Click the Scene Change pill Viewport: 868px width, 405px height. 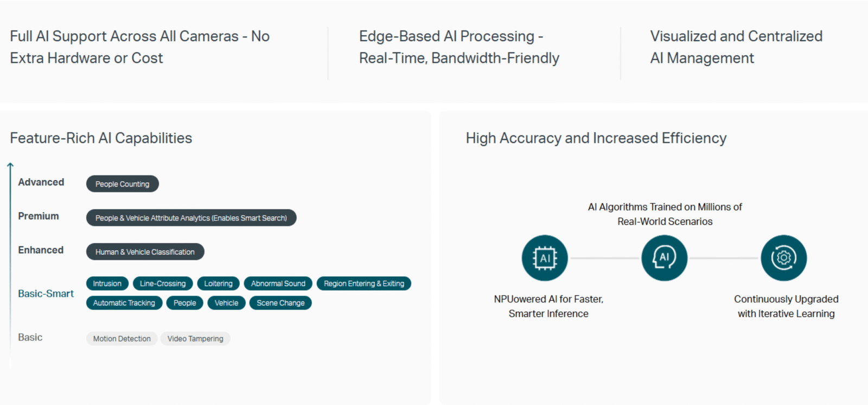pyautogui.click(x=280, y=303)
